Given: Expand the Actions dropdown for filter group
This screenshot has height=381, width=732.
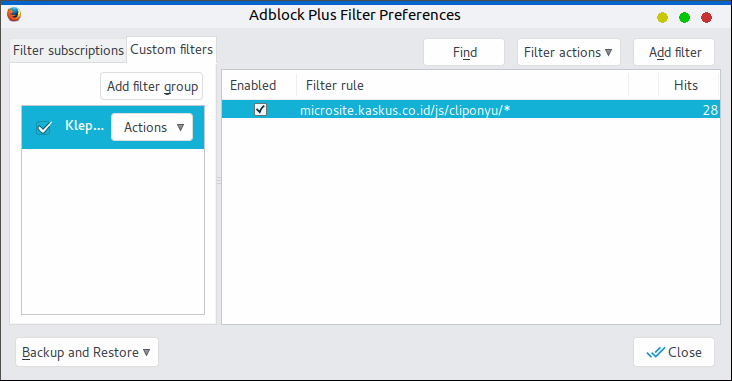Looking at the screenshot, I should 152,127.
